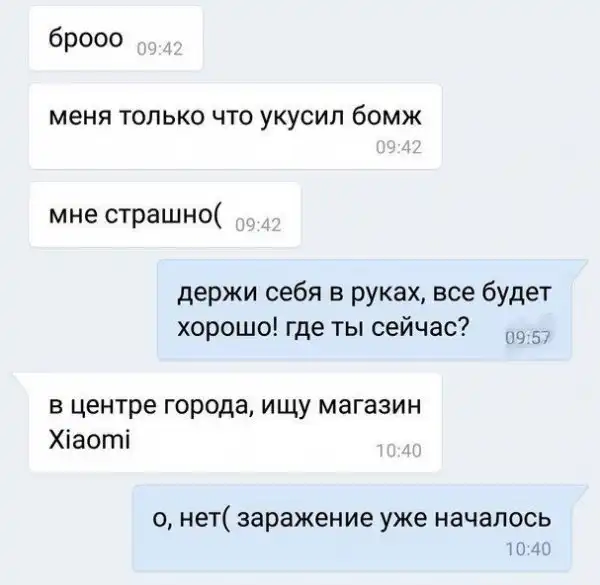Click the 09:42 timestamp under 'укусил бомж'

coord(399,147)
